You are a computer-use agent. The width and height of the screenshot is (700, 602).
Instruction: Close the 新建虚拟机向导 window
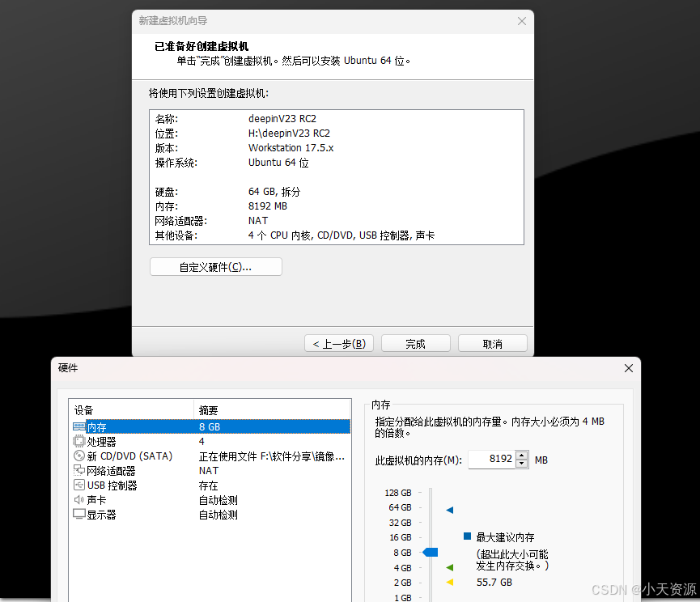(522, 21)
